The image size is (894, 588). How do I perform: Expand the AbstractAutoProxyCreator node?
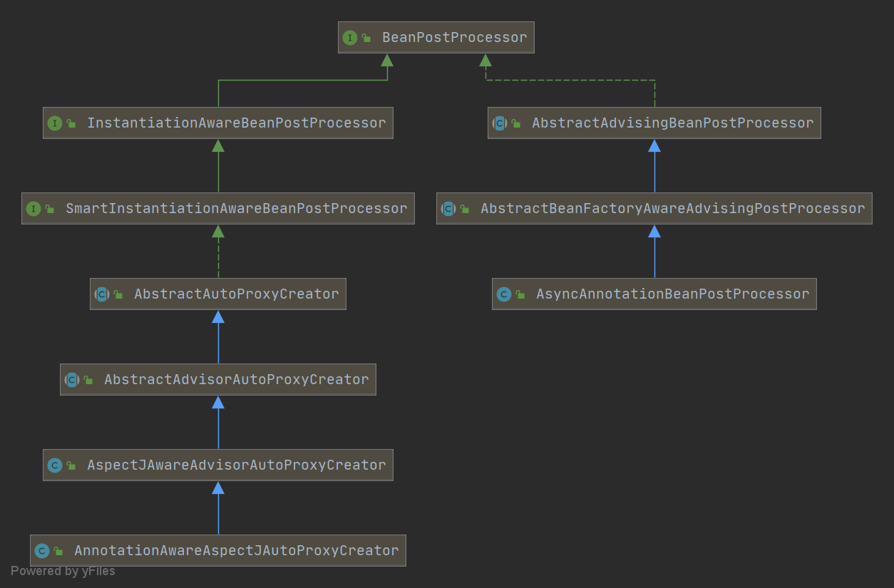pyautogui.click(x=217, y=294)
